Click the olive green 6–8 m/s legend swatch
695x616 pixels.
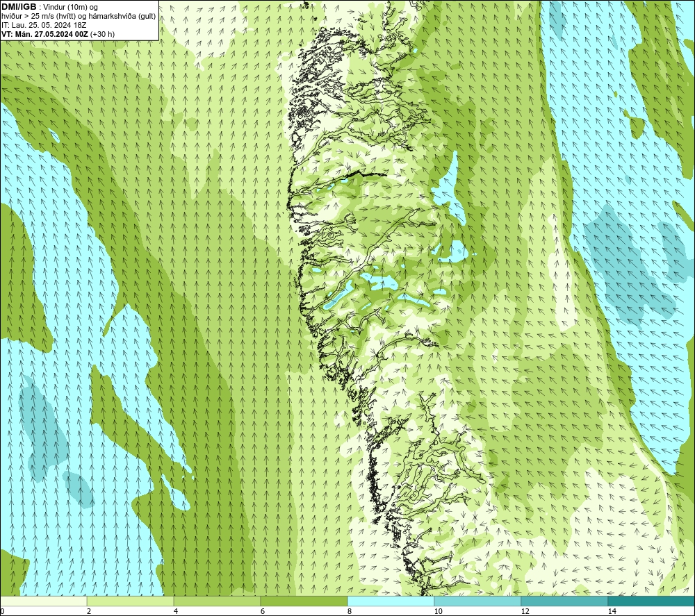pyautogui.click(x=304, y=601)
